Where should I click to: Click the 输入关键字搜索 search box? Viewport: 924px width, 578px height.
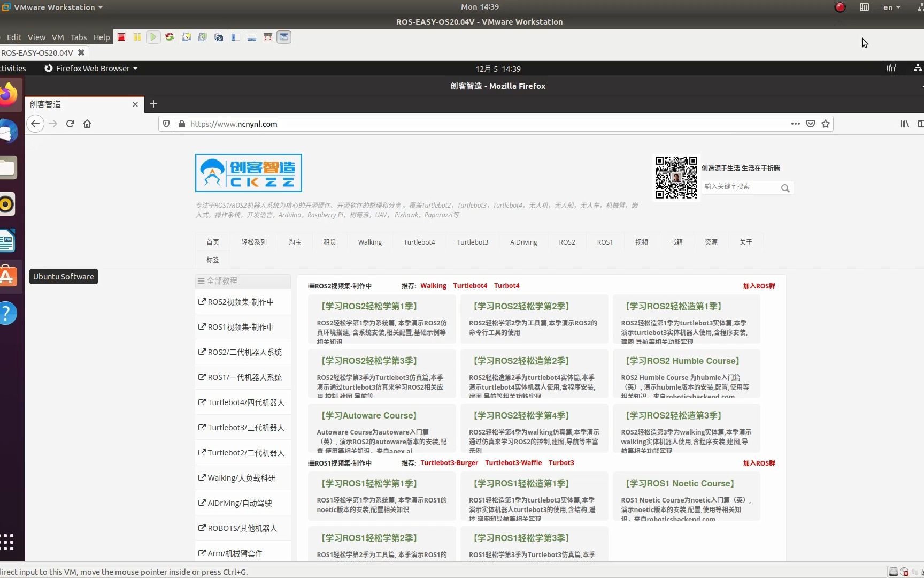coord(741,187)
